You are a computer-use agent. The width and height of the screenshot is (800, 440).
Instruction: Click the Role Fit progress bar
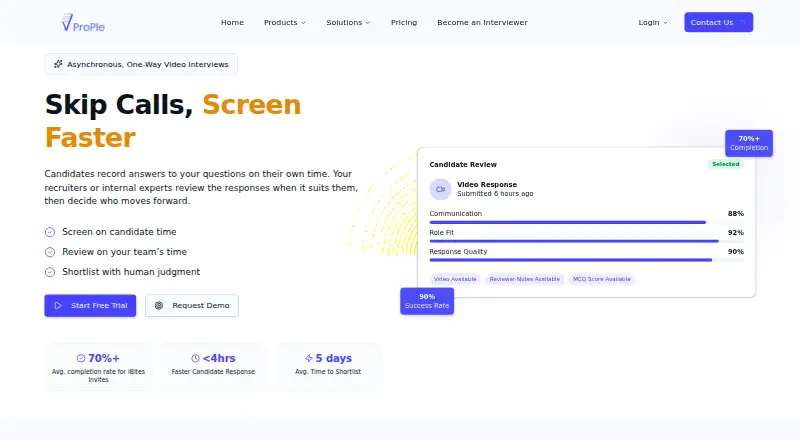pyautogui.click(x=587, y=241)
